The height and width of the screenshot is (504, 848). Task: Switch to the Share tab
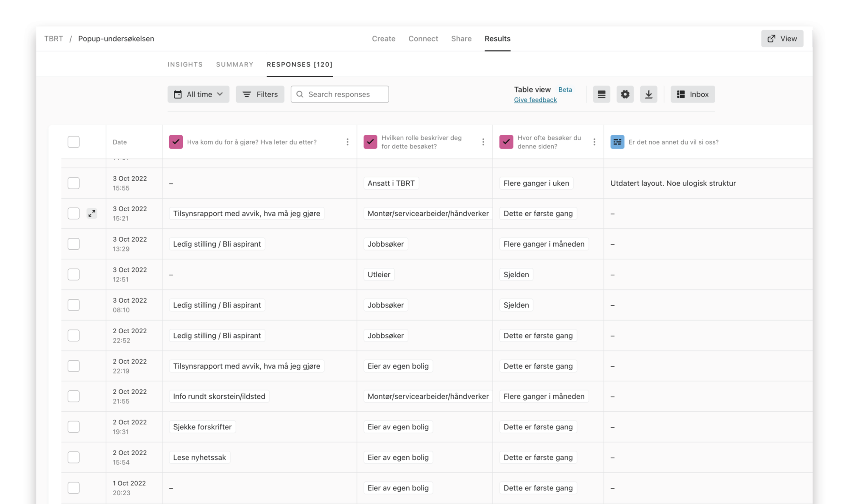461,39
